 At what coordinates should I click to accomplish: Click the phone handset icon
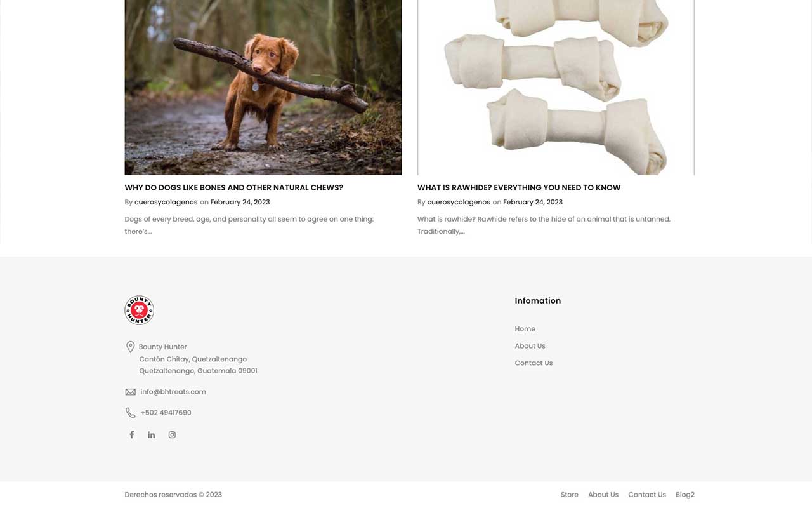click(x=131, y=413)
